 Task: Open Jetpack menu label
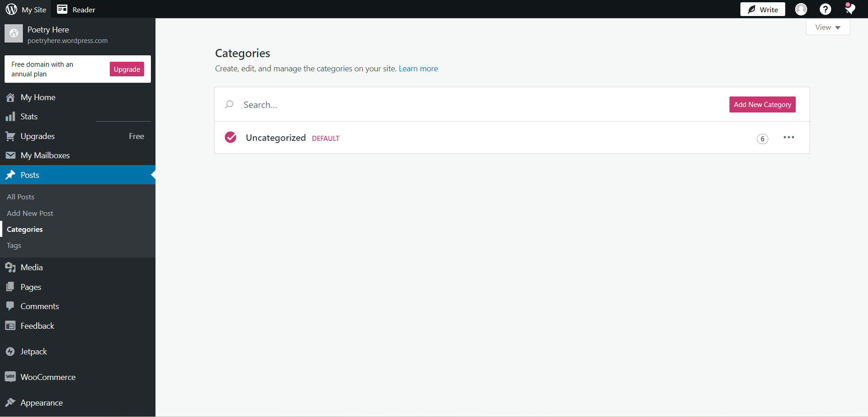coord(33,352)
